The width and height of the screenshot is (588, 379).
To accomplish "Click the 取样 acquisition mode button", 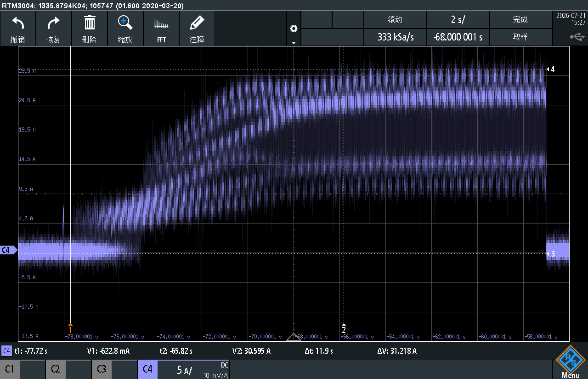I will tap(520, 37).
